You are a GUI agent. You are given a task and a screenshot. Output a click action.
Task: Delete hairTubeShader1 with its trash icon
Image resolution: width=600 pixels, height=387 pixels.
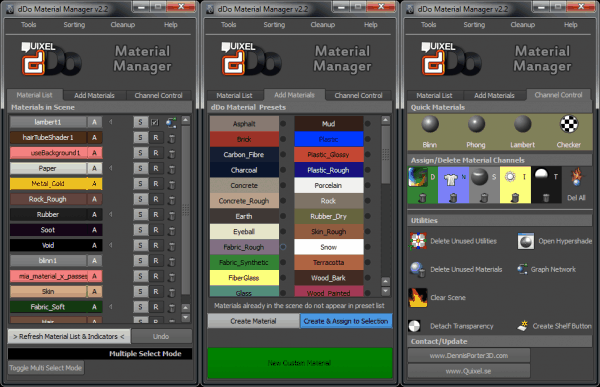pos(172,138)
